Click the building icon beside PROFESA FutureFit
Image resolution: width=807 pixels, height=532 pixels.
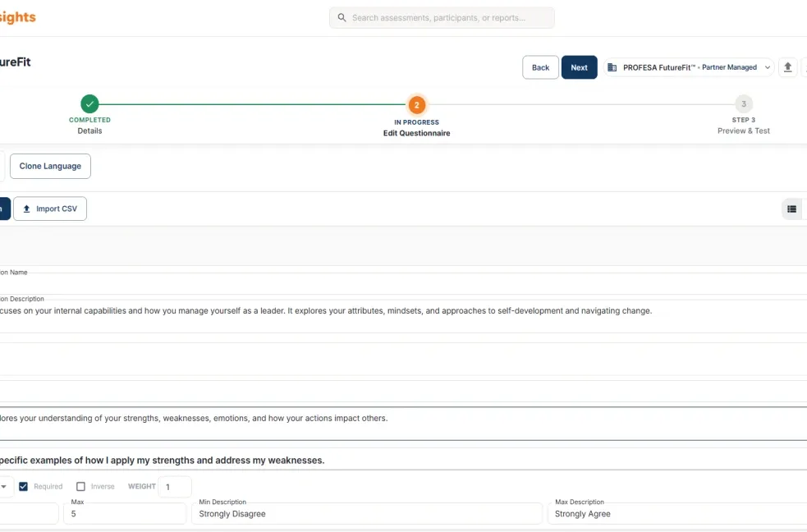pos(612,67)
